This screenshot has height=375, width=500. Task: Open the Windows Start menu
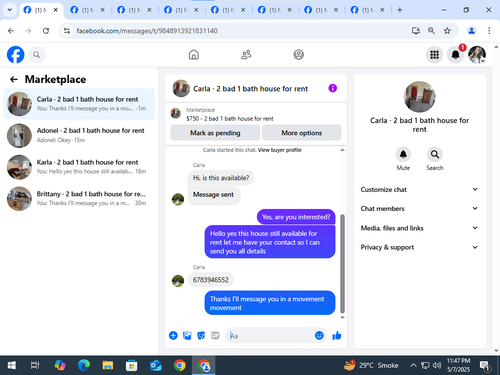(11, 365)
